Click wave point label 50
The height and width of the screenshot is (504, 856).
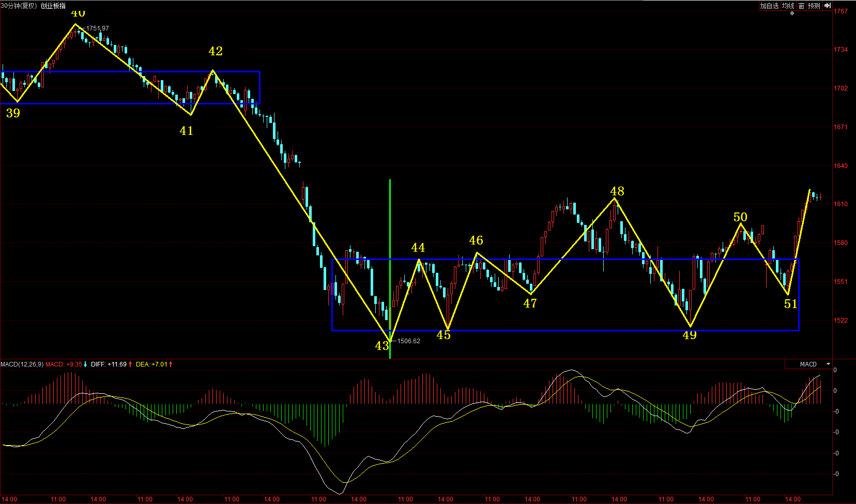point(740,217)
